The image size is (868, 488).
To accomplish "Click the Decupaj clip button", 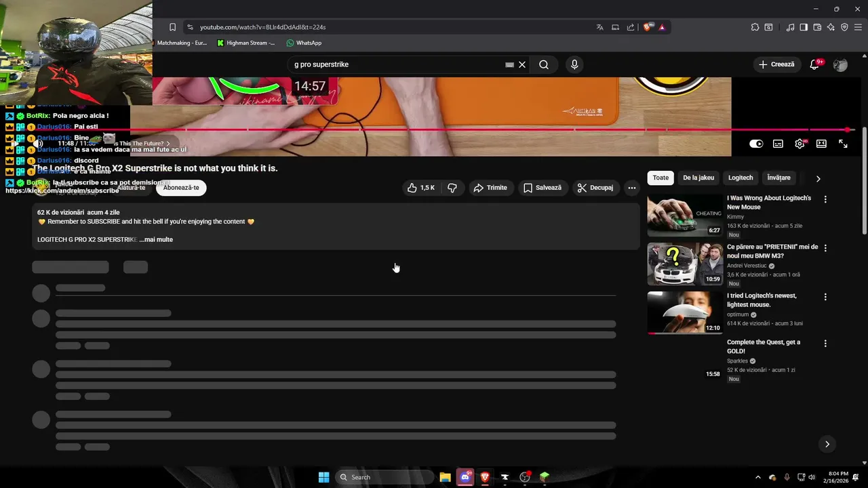I will (x=595, y=188).
